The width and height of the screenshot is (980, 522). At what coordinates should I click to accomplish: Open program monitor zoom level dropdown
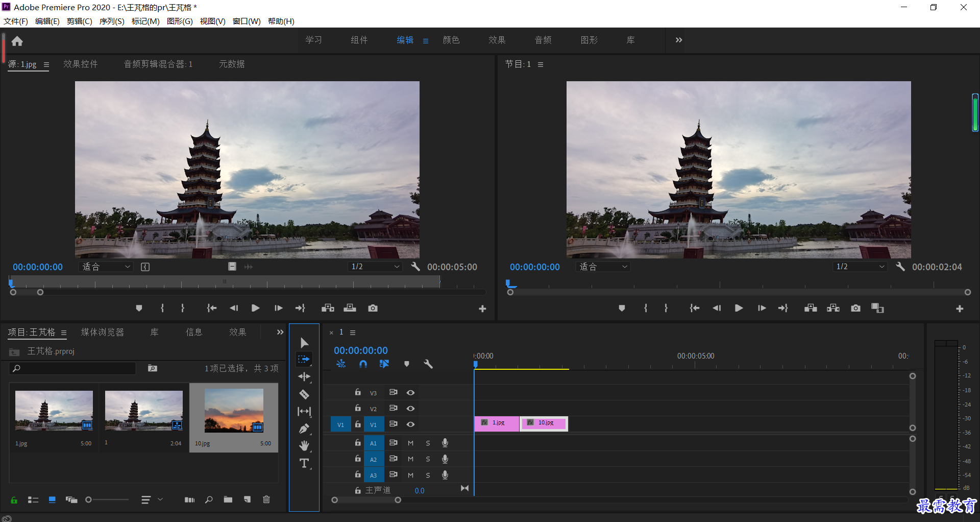coord(603,267)
